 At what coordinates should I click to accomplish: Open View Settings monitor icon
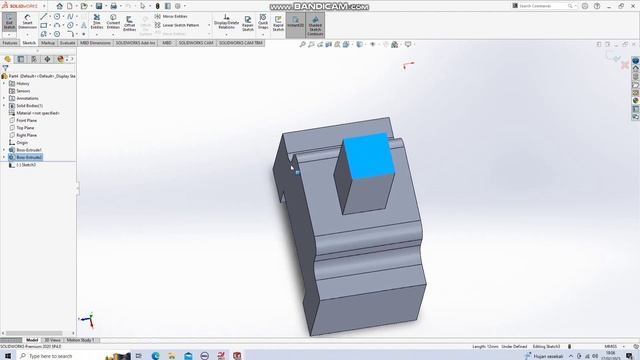[408, 44]
